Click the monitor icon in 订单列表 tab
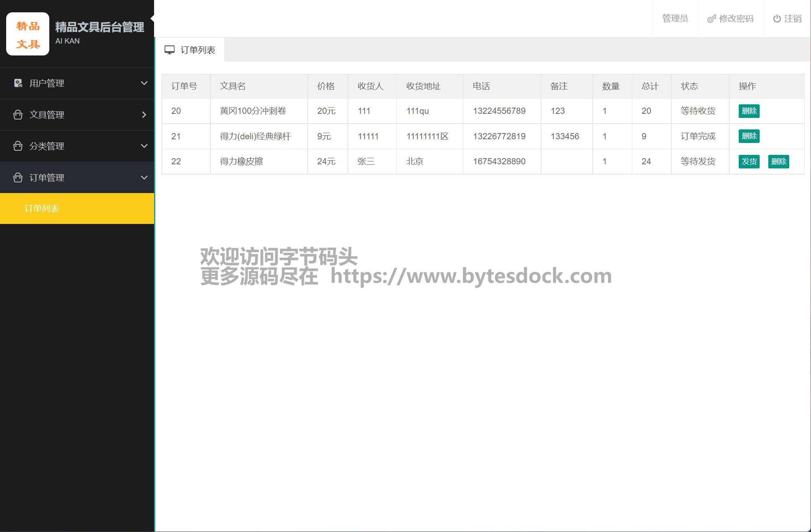Viewport: 811px width, 532px height. 169,50
